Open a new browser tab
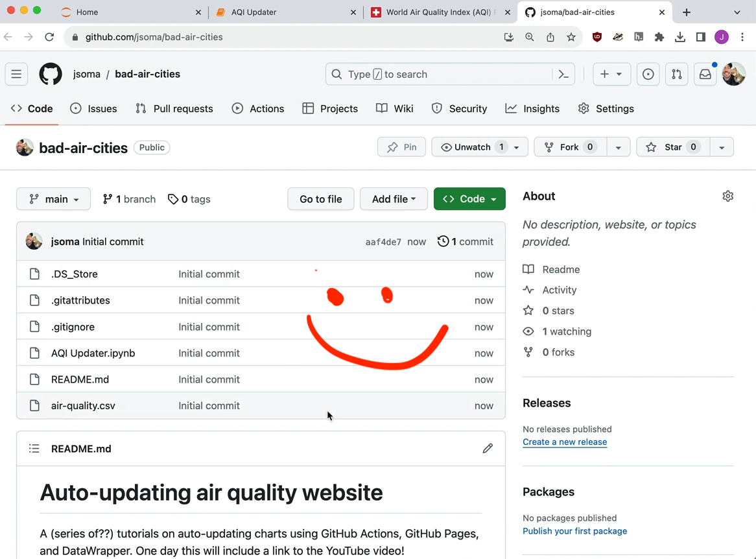The image size is (756, 559). pos(687,12)
